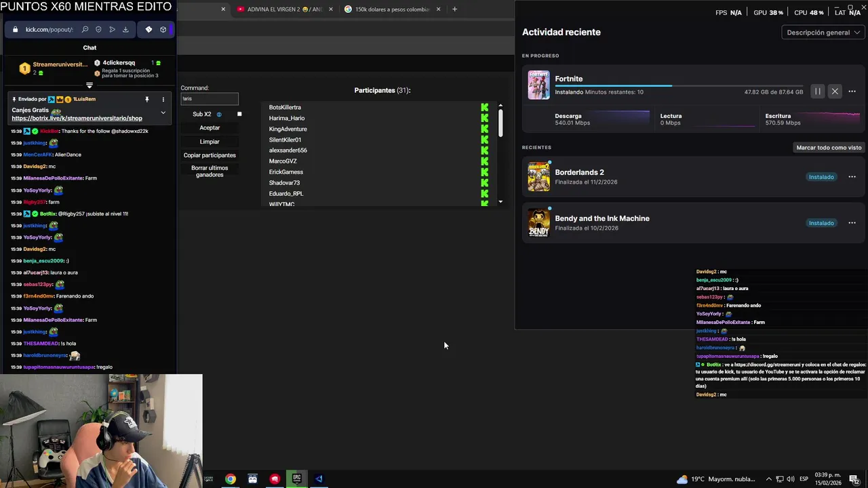Viewport: 868px width, 488px height.
Task: Click the participants list scrollbar thumb
Action: tap(500, 123)
